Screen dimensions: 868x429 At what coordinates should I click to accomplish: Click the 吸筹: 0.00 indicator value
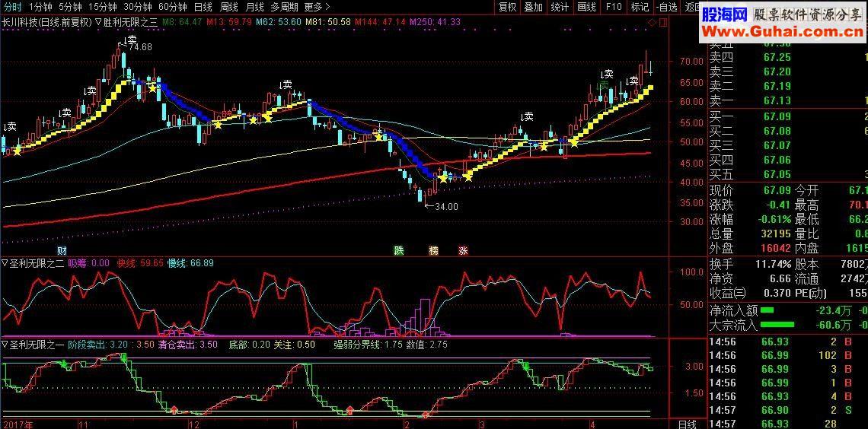click(x=88, y=263)
